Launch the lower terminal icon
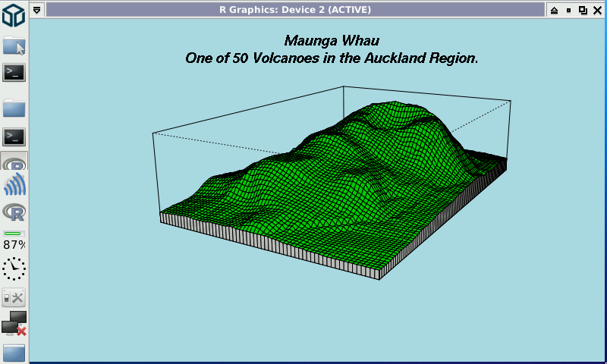Image resolution: width=607 pixels, height=364 pixels. pyautogui.click(x=14, y=137)
